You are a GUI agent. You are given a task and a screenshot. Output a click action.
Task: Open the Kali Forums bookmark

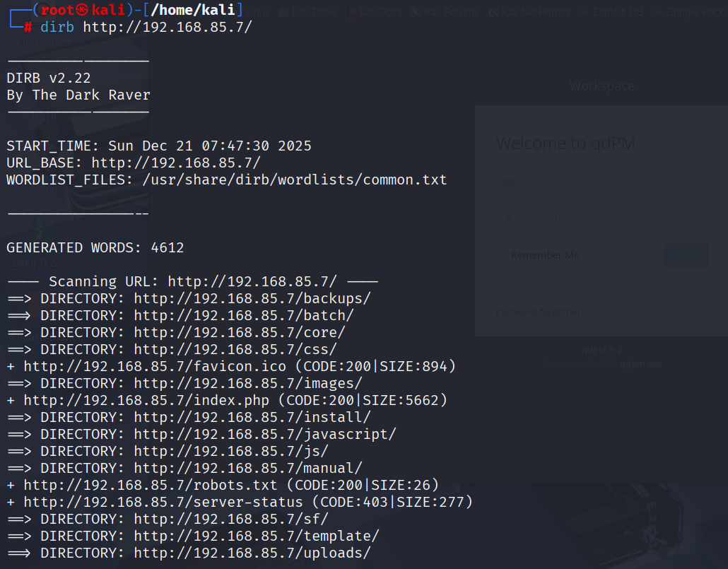point(452,12)
